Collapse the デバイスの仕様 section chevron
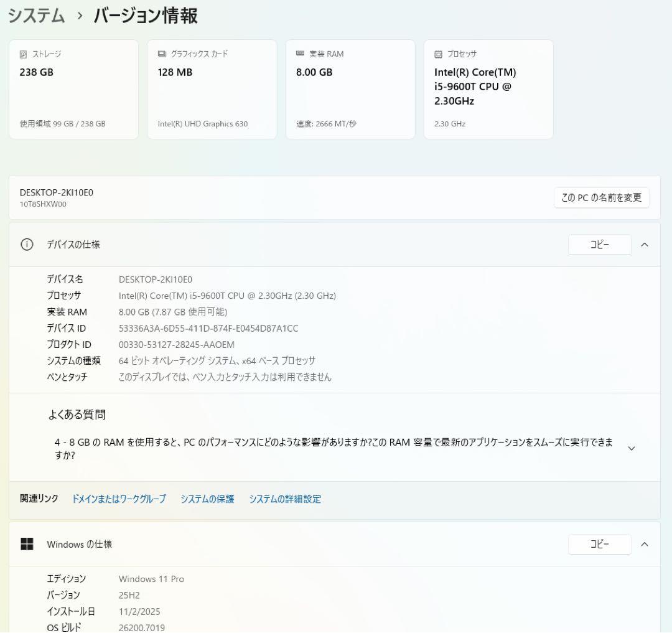 point(645,245)
